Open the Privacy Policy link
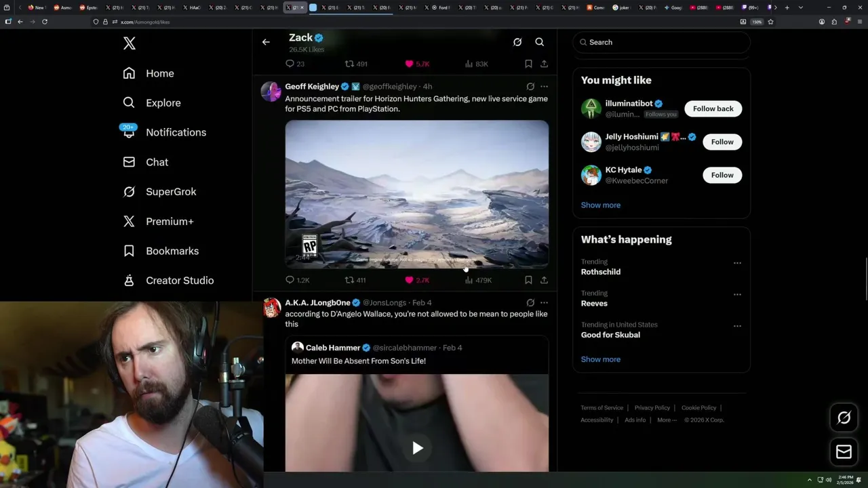 tap(652, 407)
